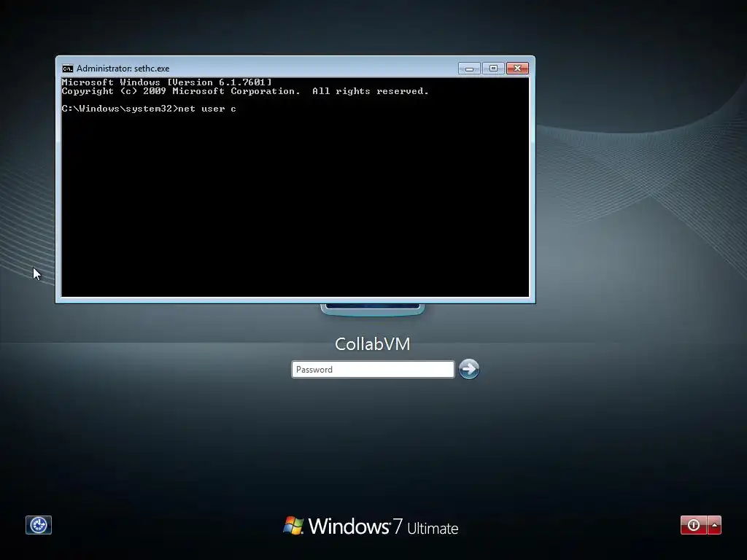Click the Microsoft Windows version line

(167, 82)
